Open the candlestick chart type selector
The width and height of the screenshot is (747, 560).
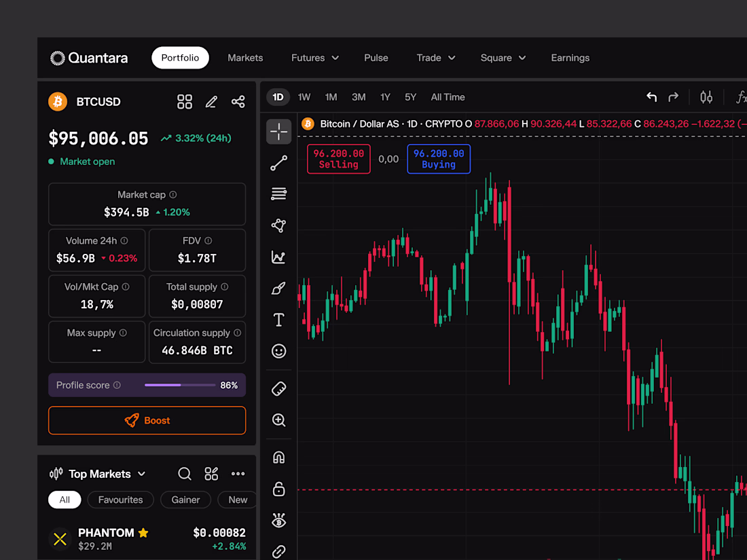706,97
